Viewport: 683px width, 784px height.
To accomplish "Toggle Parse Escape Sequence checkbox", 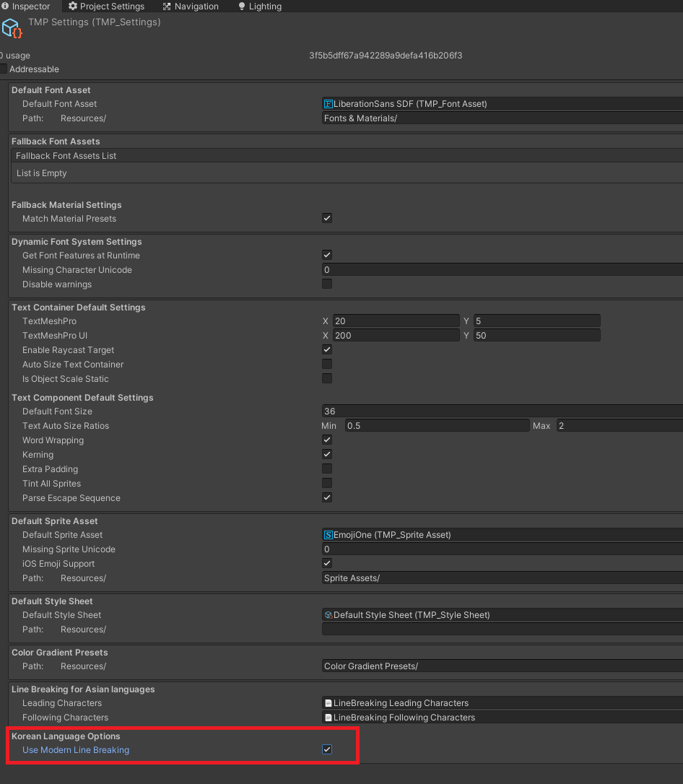I will click(327, 497).
